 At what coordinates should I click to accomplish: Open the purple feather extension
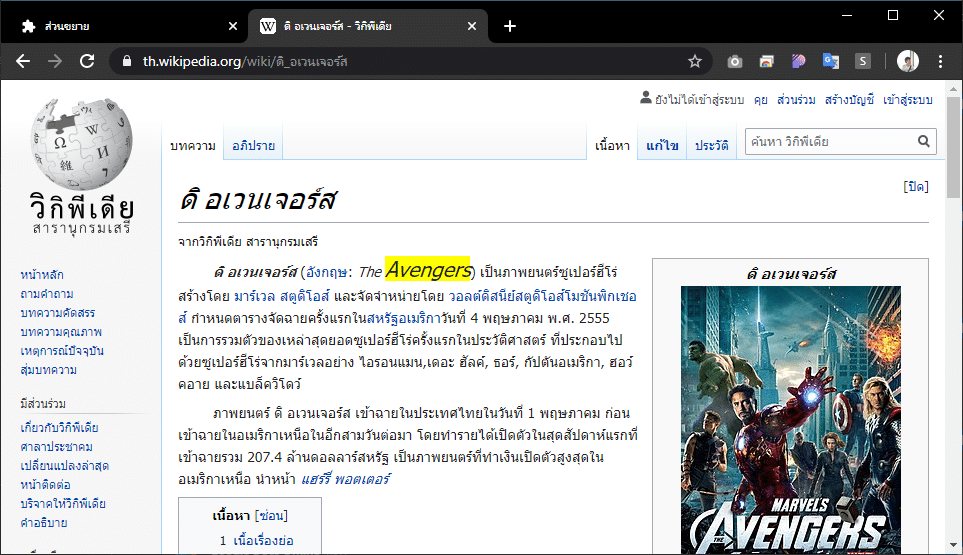click(798, 61)
